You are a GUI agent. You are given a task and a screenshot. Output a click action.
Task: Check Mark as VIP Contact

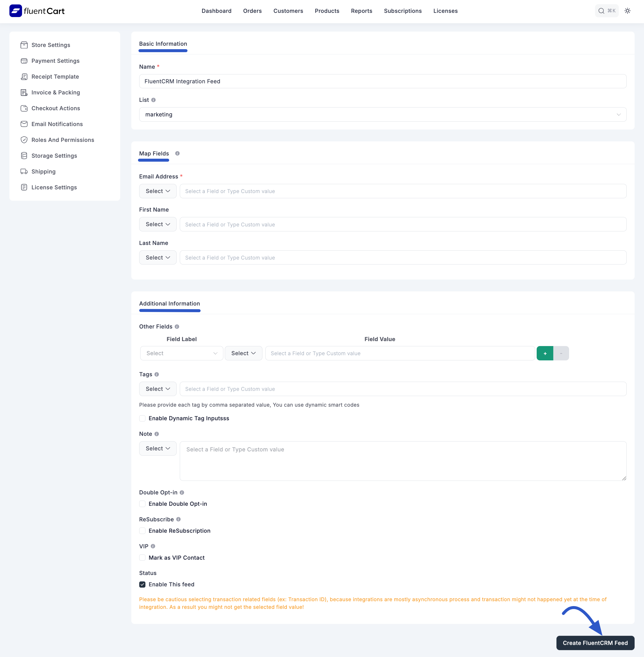pyautogui.click(x=142, y=558)
